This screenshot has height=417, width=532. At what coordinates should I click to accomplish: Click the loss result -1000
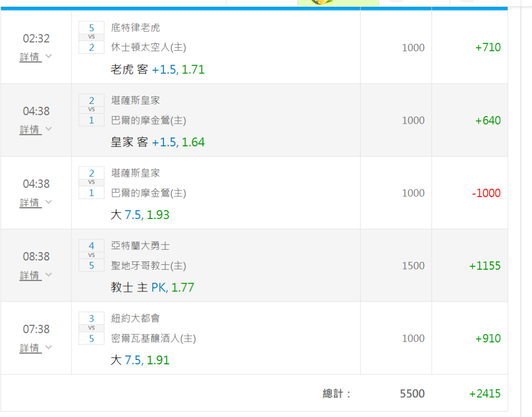pos(486,193)
